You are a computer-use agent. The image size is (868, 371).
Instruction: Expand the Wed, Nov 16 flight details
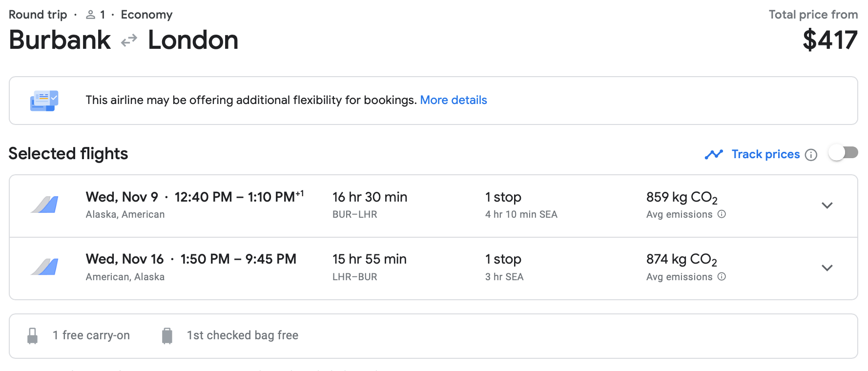coord(827,268)
